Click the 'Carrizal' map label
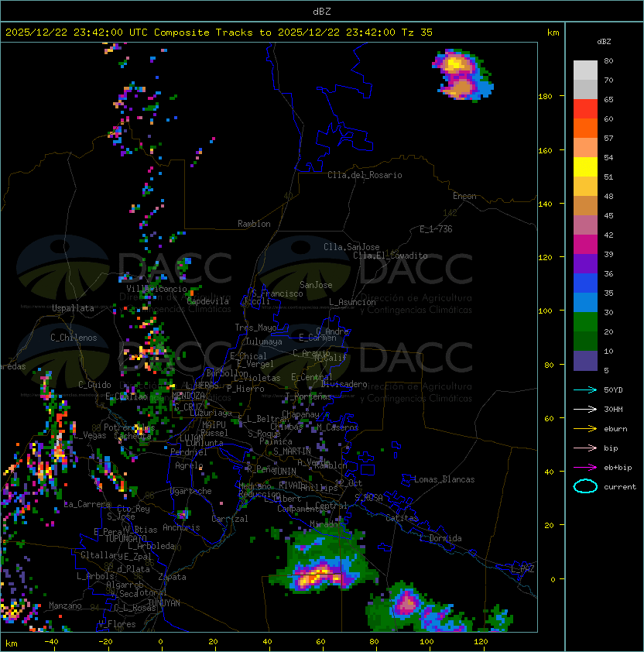The width and height of the screenshot is (644, 652). 230,519
